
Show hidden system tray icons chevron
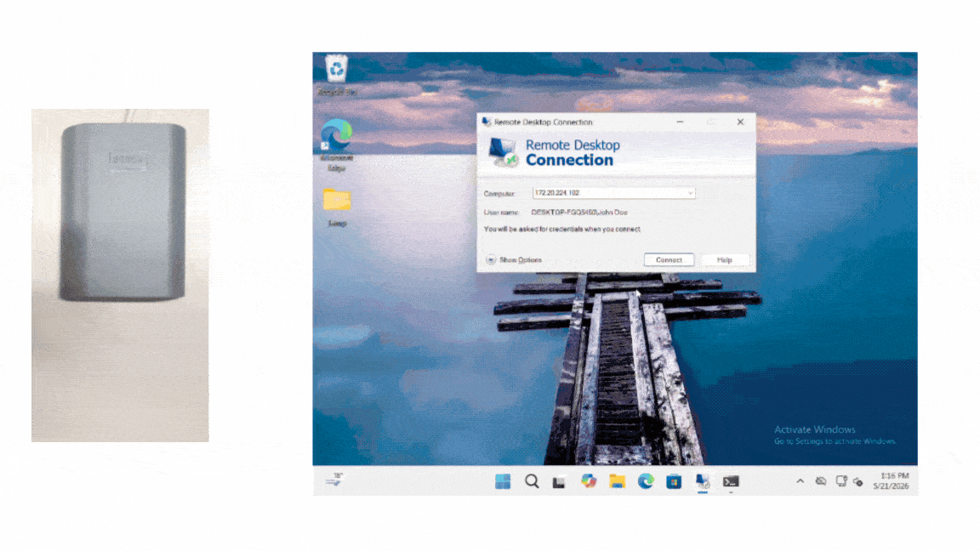(x=800, y=481)
